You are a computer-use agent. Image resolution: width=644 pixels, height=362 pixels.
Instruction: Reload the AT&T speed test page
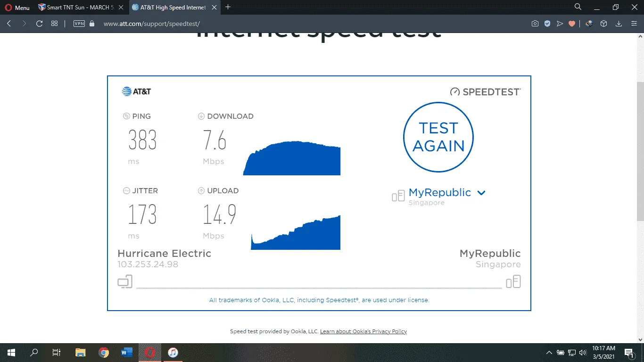[40, 24]
